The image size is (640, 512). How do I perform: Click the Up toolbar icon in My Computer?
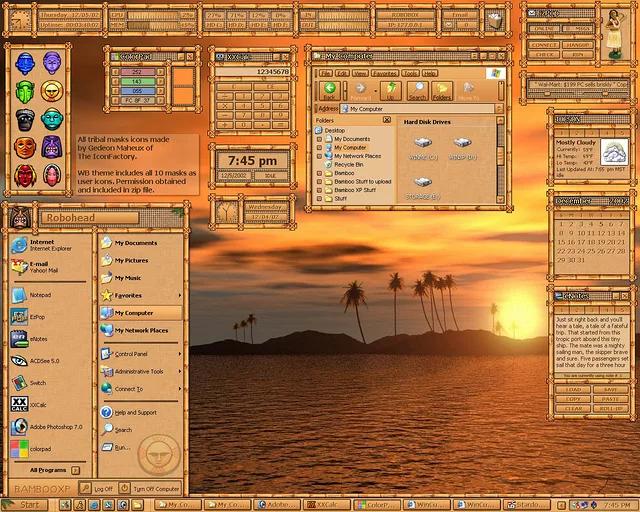click(x=391, y=90)
